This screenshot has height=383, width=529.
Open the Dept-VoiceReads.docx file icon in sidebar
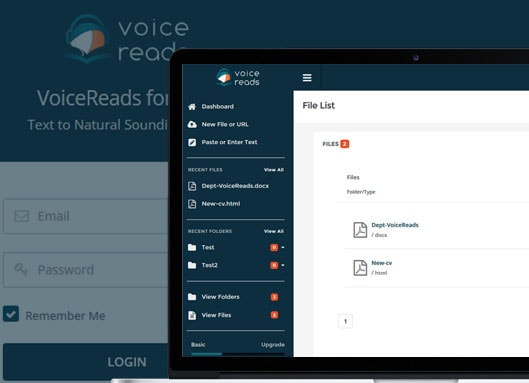[x=192, y=186]
